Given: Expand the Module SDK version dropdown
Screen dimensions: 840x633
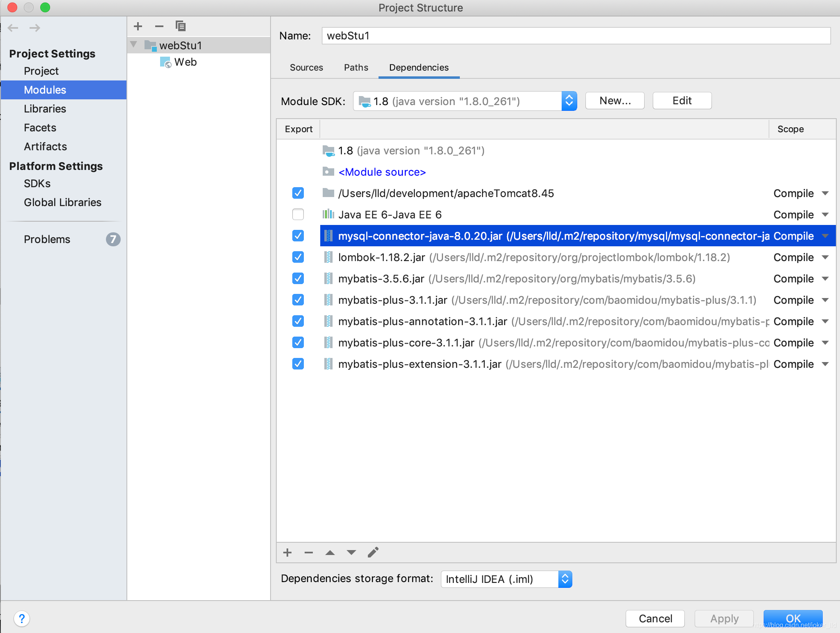Looking at the screenshot, I should point(569,101).
